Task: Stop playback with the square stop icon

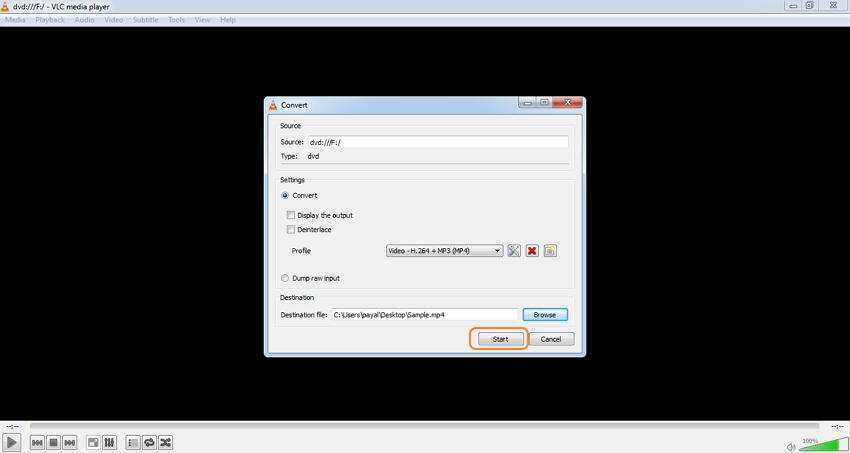Action: (53, 443)
